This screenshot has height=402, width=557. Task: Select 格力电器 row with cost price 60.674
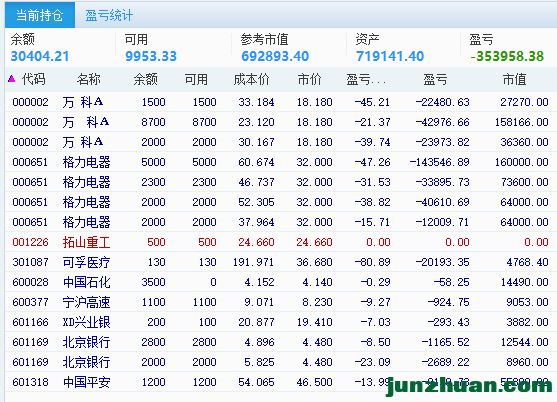(281, 162)
